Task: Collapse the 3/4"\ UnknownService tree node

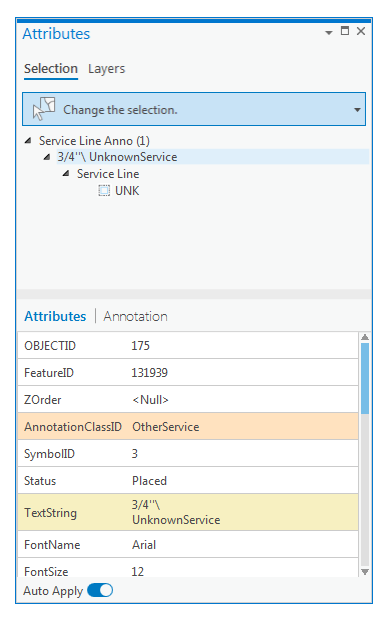Action: point(47,157)
